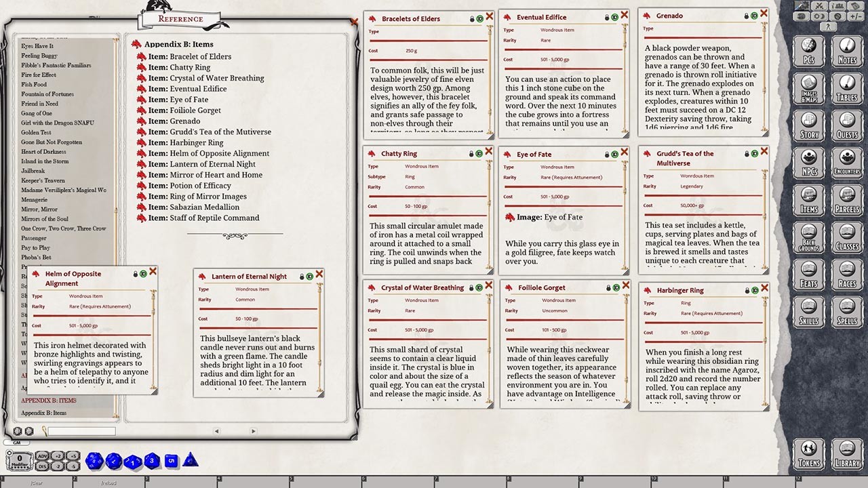868x488 pixels.
Task: Open the Images & Maps panel
Action: 808,89
